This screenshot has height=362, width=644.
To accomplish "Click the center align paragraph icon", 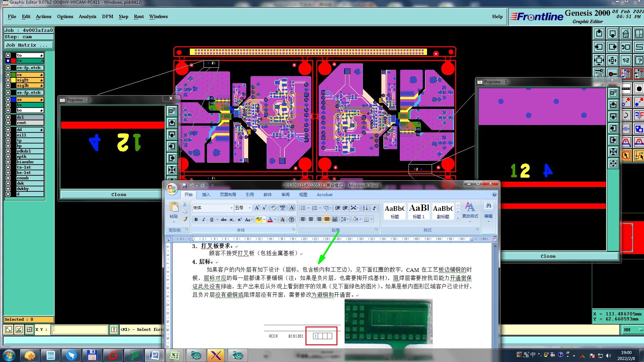I will click(x=311, y=219).
